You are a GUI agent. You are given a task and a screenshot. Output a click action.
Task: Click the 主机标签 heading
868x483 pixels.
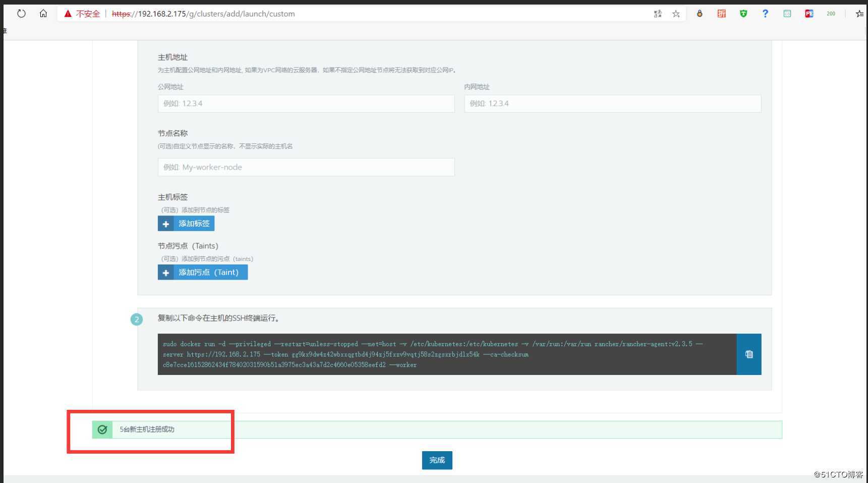172,197
